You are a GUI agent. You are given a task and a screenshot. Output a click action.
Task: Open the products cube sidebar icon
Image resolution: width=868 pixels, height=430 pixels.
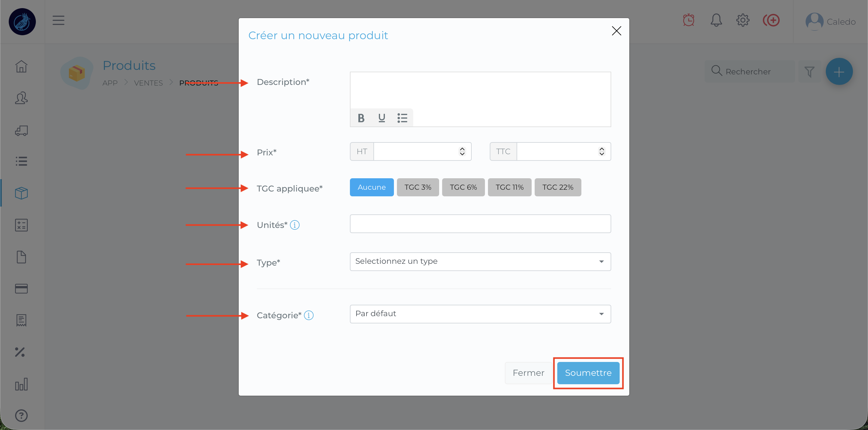tap(21, 193)
